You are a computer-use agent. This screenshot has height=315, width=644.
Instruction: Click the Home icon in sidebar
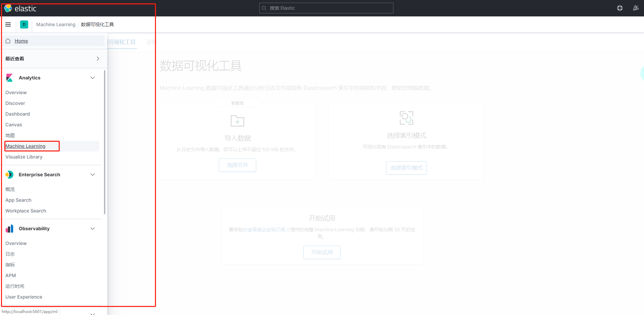coord(8,41)
